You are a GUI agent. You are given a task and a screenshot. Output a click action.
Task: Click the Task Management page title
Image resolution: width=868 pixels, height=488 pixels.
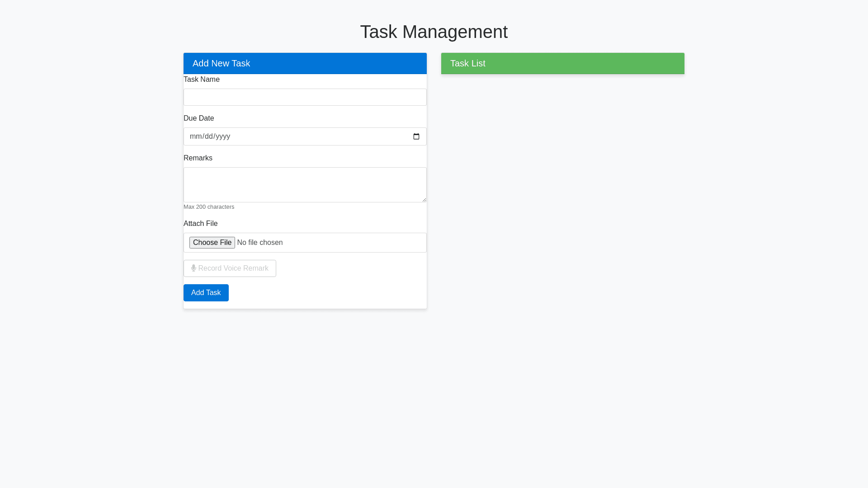coord(434,32)
